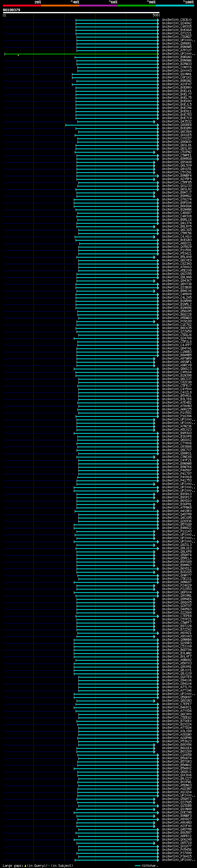Select hit label UniRef100_B1N4N6
This screenshot has height=868, width=197.
[x=177, y=210]
